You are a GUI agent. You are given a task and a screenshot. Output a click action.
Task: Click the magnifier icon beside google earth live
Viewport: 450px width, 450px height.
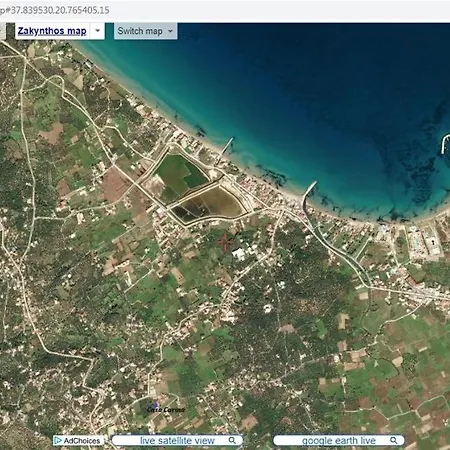pos(394,440)
